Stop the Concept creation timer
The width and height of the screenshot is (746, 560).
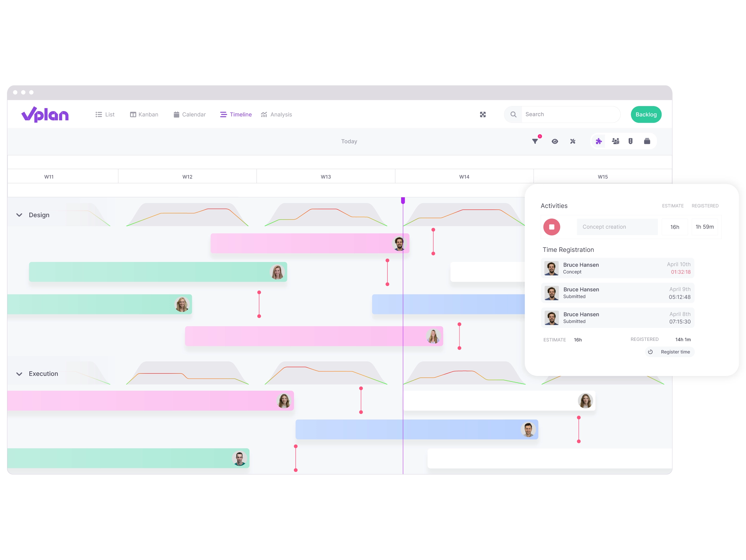coord(551,226)
